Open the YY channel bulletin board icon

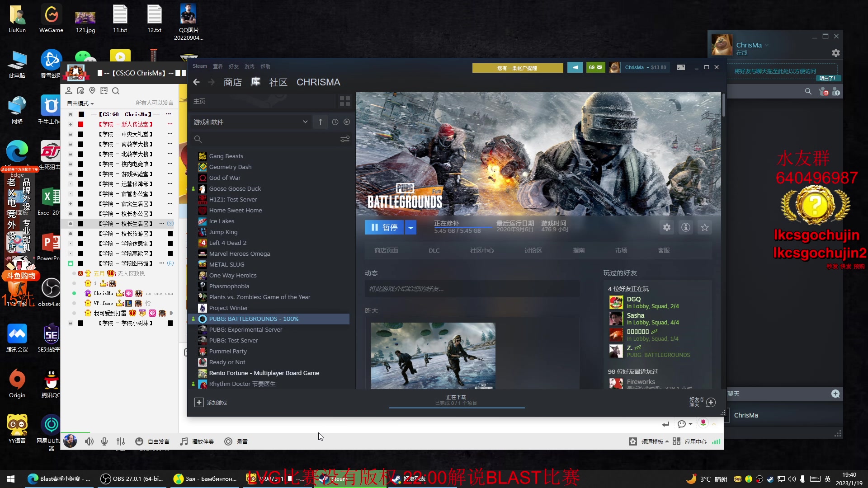(x=104, y=90)
